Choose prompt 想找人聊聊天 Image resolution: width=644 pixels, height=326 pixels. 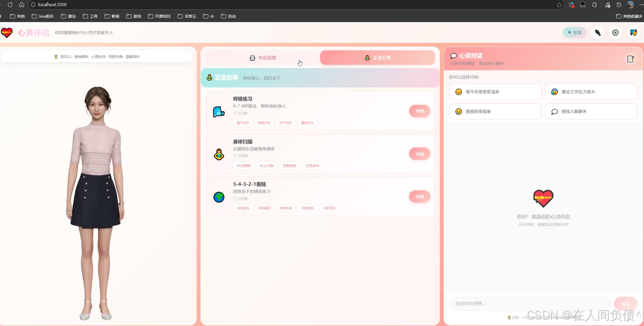pos(591,111)
